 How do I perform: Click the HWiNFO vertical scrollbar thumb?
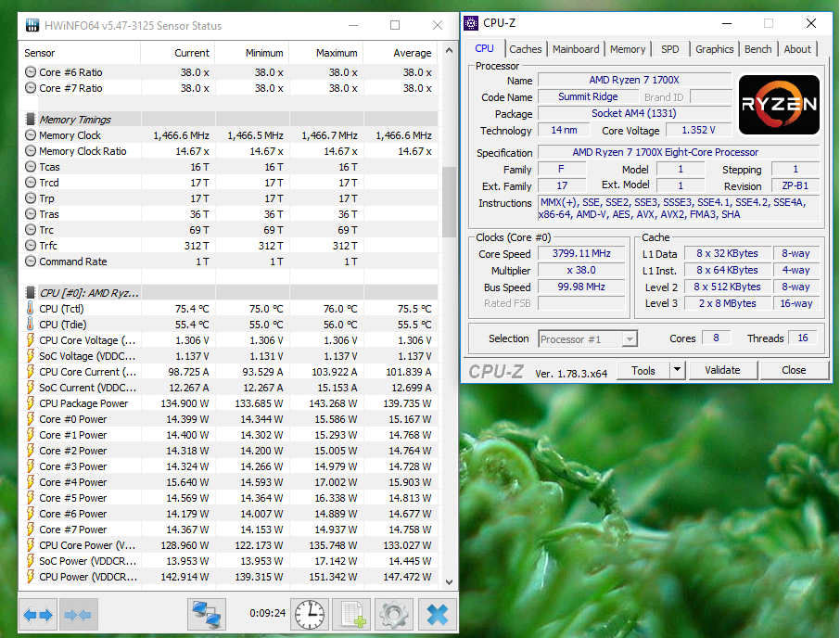[449, 202]
